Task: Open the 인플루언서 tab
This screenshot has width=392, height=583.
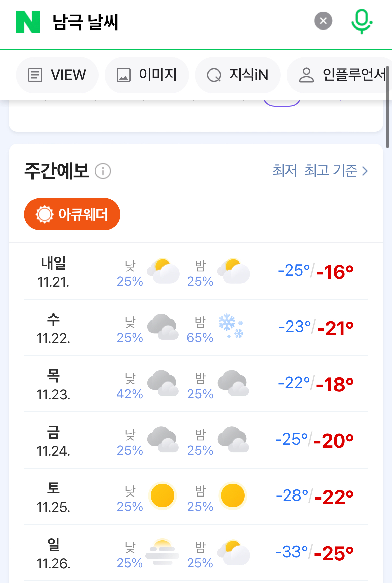Action: click(339, 75)
